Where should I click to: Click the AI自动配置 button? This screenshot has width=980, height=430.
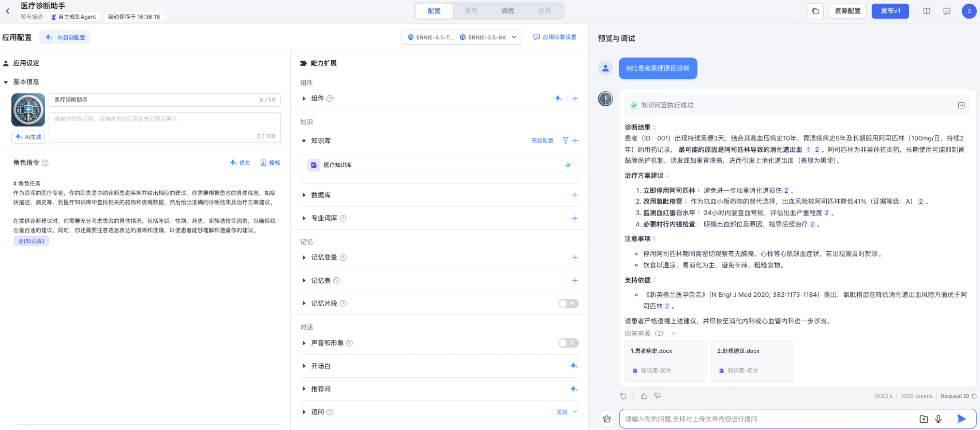pos(65,37)
